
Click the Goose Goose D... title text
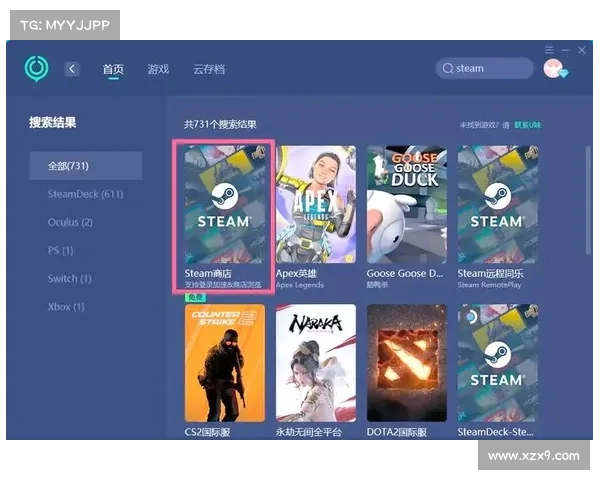click(405, 274)
